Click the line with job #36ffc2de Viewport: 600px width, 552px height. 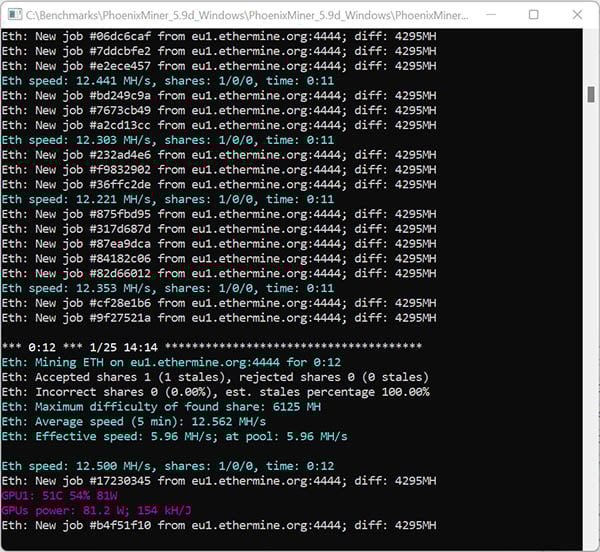(219, 185)
